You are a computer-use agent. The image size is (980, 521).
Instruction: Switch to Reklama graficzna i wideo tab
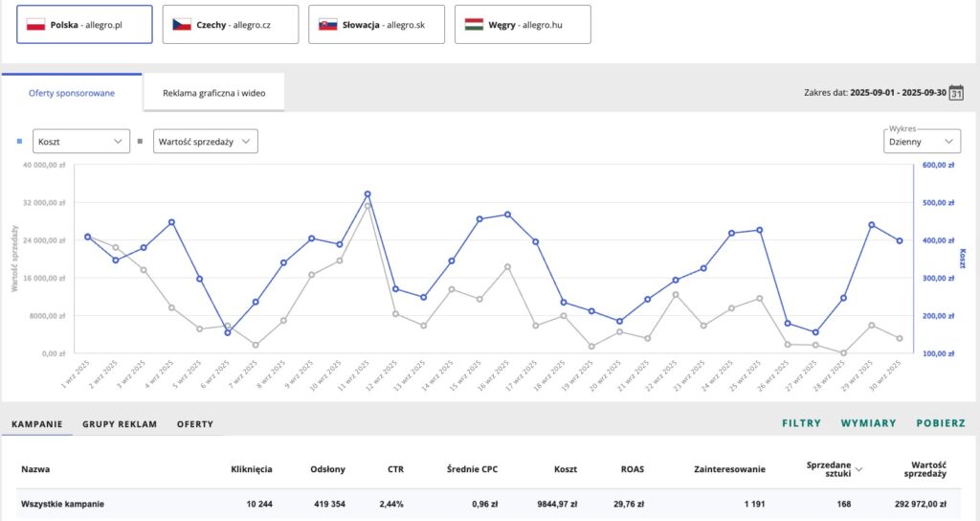(213, 94)
